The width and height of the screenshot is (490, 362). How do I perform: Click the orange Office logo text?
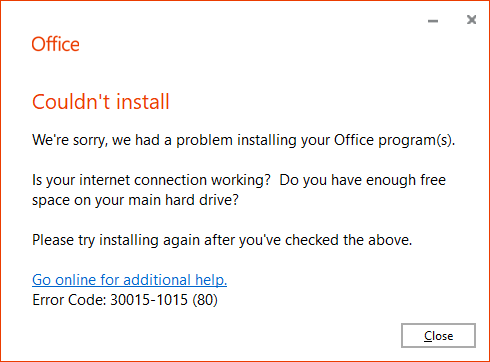[56, 44]
